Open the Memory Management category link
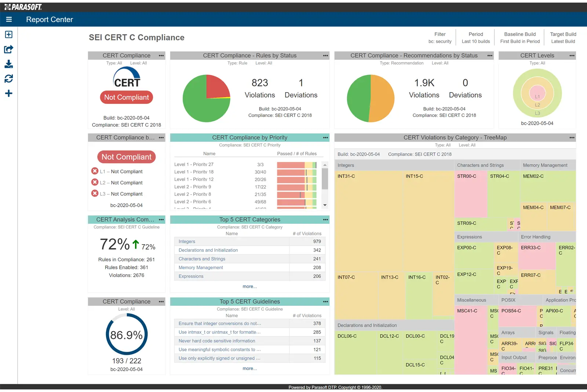The image size is (587, 392). tap(201, 268)
